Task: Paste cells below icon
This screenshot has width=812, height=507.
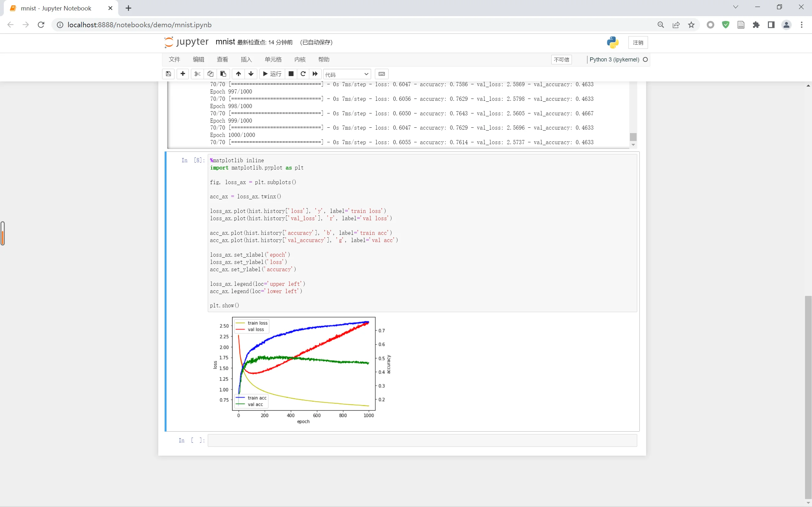Action: pyautogui.click(x=223, y=74)
